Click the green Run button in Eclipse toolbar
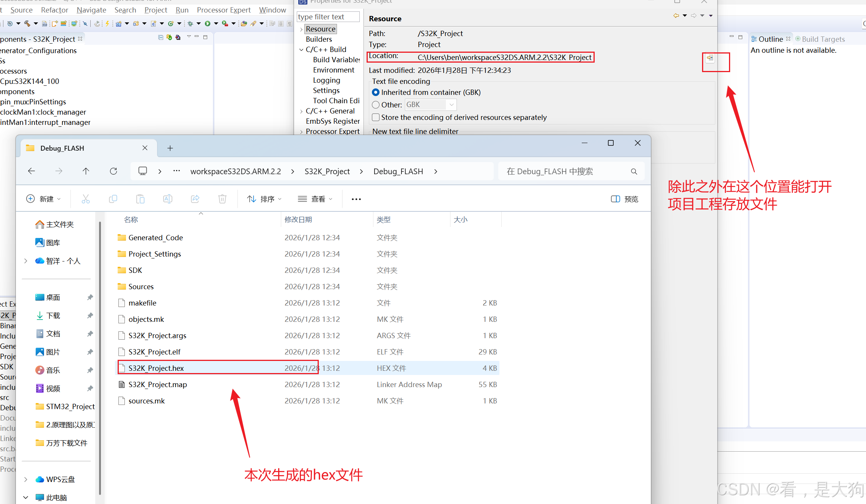The width and height of the screenshot is (866, 504). tap(208, 24)
